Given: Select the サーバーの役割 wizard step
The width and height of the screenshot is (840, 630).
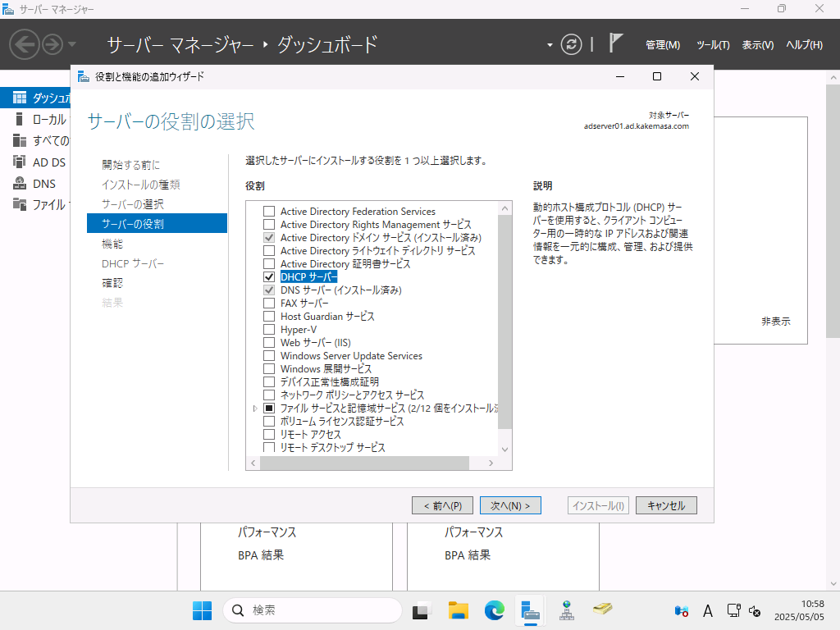Looking at the screenshot, I should 157,223.
